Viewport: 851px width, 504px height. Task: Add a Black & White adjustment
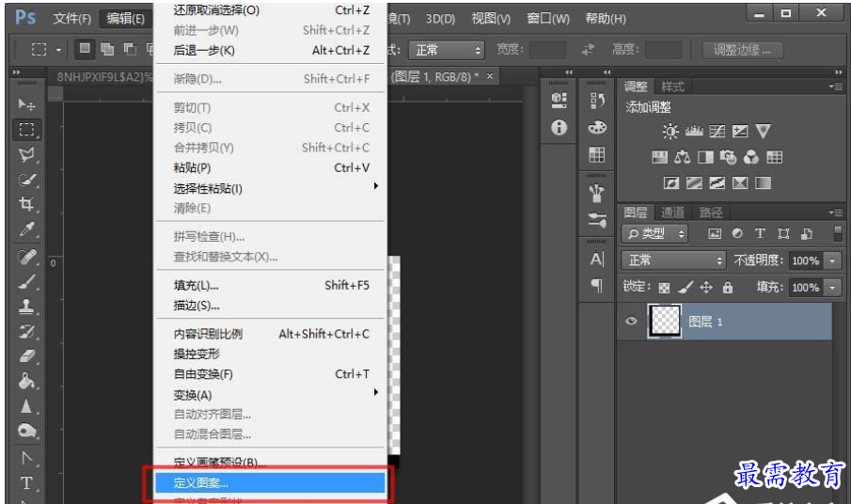point(705,157)
